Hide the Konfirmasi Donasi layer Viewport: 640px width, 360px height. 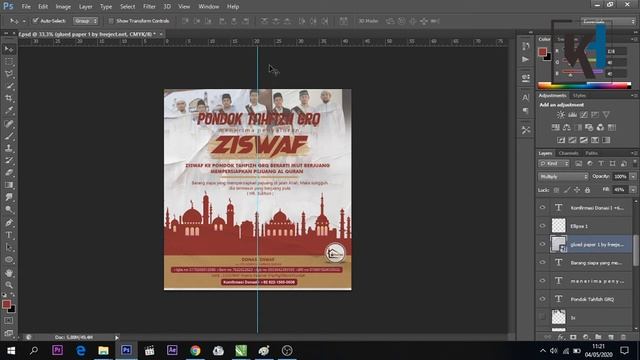pos(542,208)
